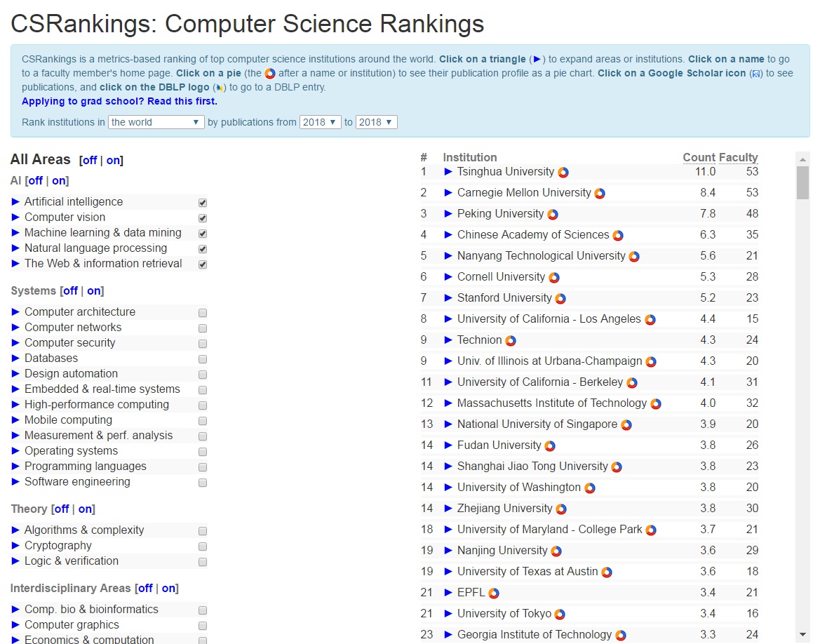Click Technion institution name

[480, 340]
